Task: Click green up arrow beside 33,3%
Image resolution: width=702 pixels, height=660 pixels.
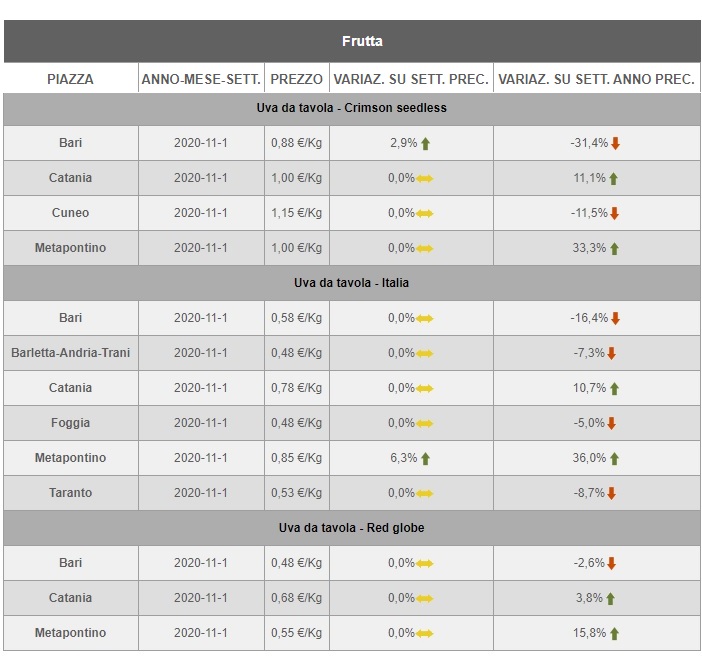Action: [x=614, y=248]
